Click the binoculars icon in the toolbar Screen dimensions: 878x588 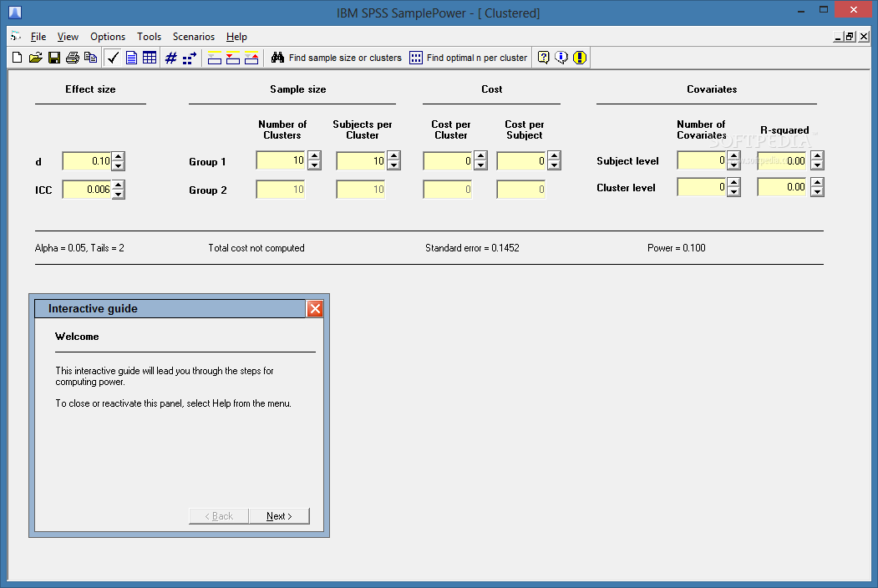coord(277,58)
